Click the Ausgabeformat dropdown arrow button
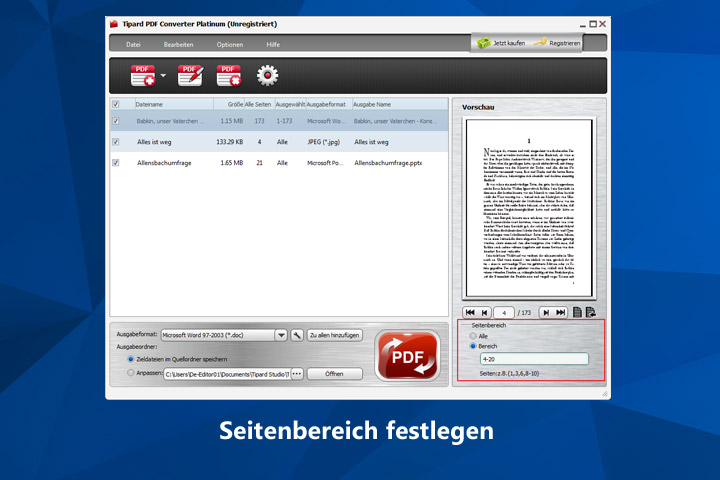Image resolution: width=720 pixels, height=480 pixels. (281, 335)
